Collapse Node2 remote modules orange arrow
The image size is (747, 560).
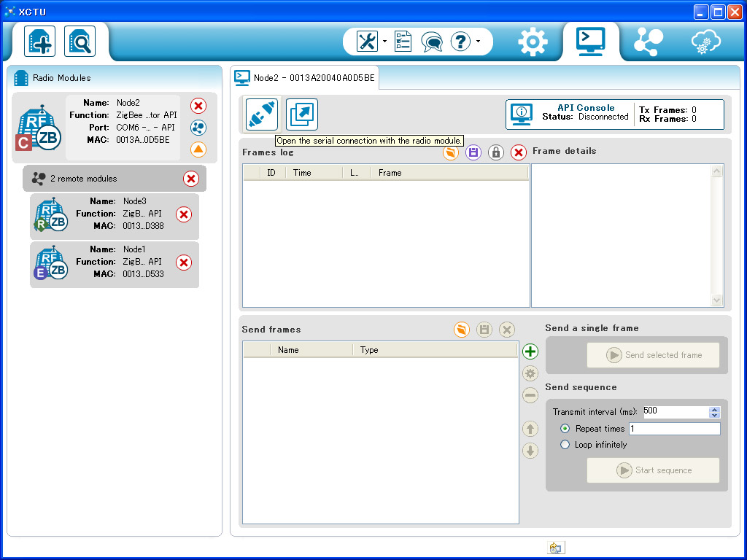click(198, 149)
